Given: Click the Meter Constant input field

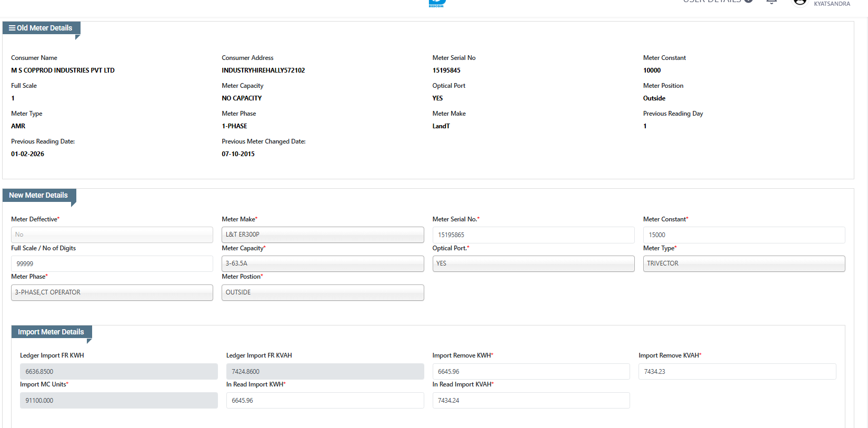Looking at the screenshot, I should click(743, 235).
